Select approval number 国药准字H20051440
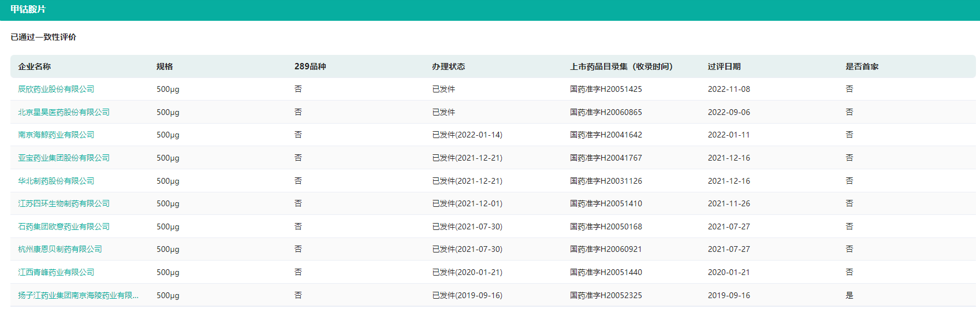The width and height of the screenshot is (980, 312). coord(606,272)
